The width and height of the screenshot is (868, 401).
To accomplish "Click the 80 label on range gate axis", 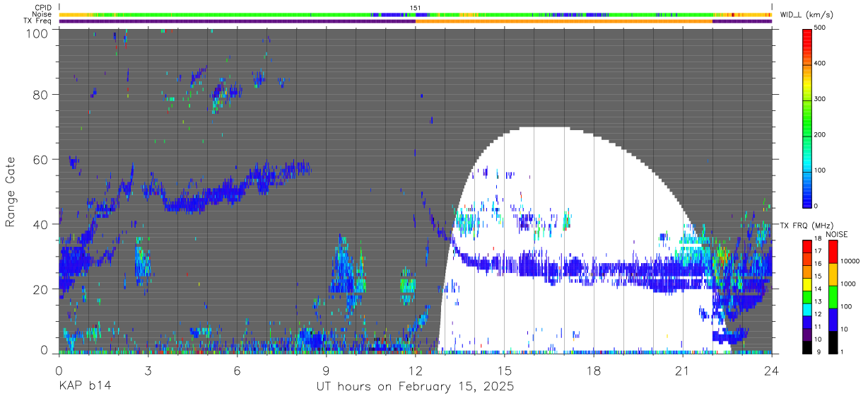I will 41,95.
